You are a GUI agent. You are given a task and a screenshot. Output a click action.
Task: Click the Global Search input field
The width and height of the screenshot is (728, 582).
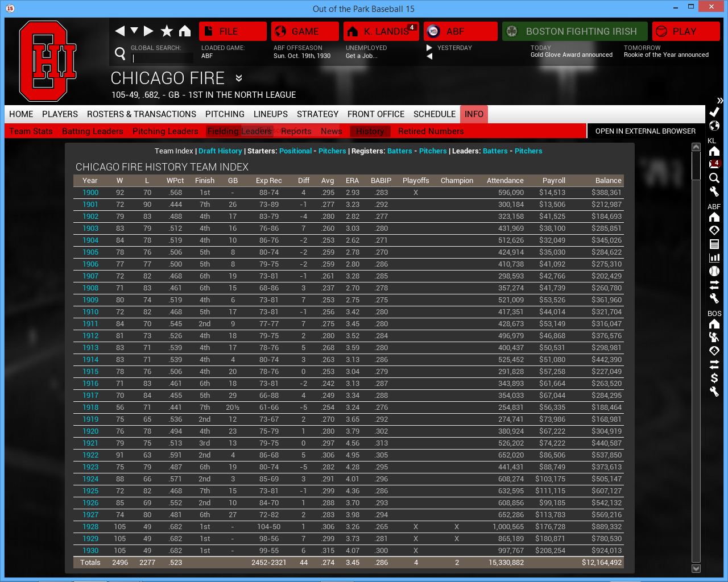coord(162,58)
